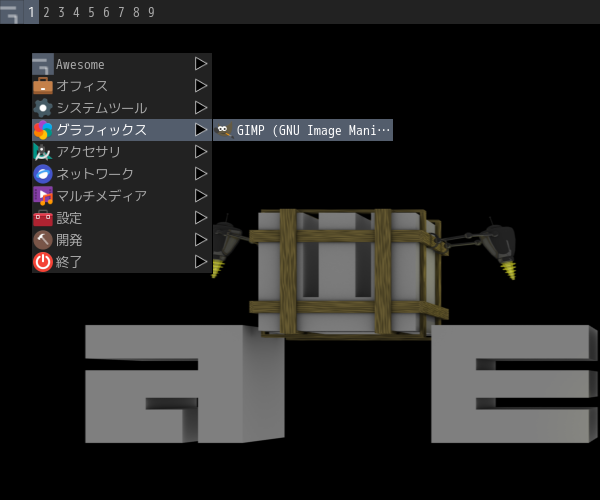Click the グラフィックス submenu arrow

(201, 130)
